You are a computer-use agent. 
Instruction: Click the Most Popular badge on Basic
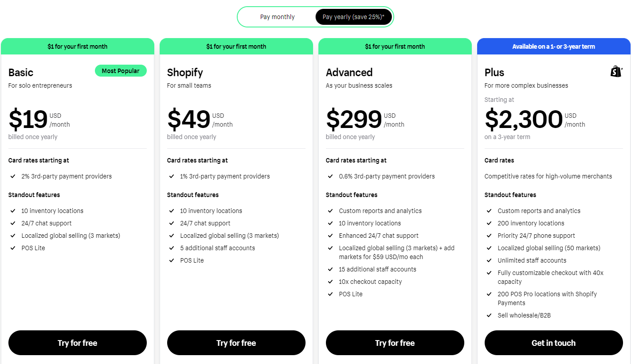tap(121, 71)
